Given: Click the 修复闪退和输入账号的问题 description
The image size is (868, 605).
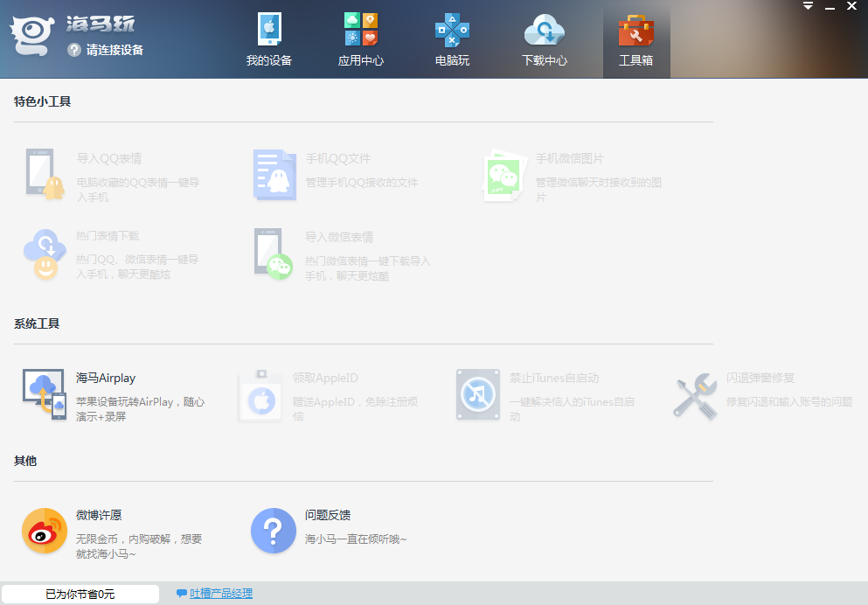Looking at the screenshot, I should (788, 402).
